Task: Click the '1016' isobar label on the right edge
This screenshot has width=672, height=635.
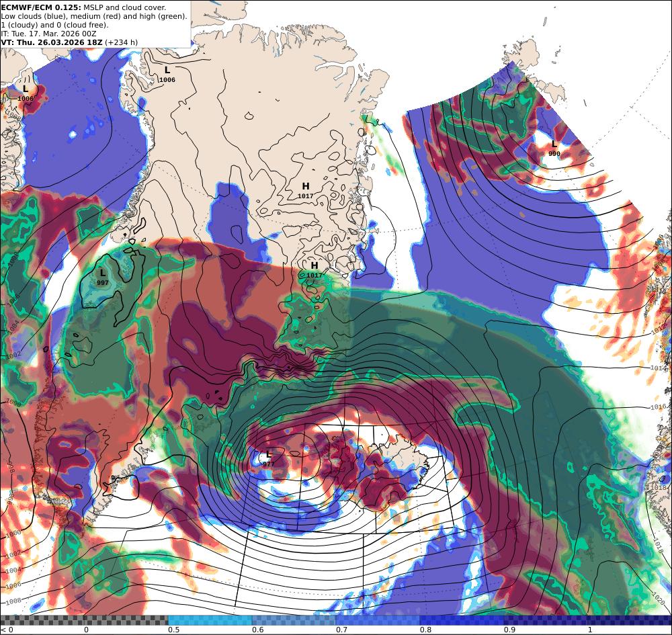Action: pyautogui.click(x=659, y=407)
